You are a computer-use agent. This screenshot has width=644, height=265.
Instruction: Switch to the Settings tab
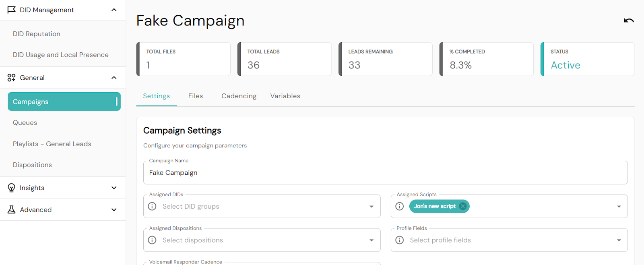click(157, 96)
